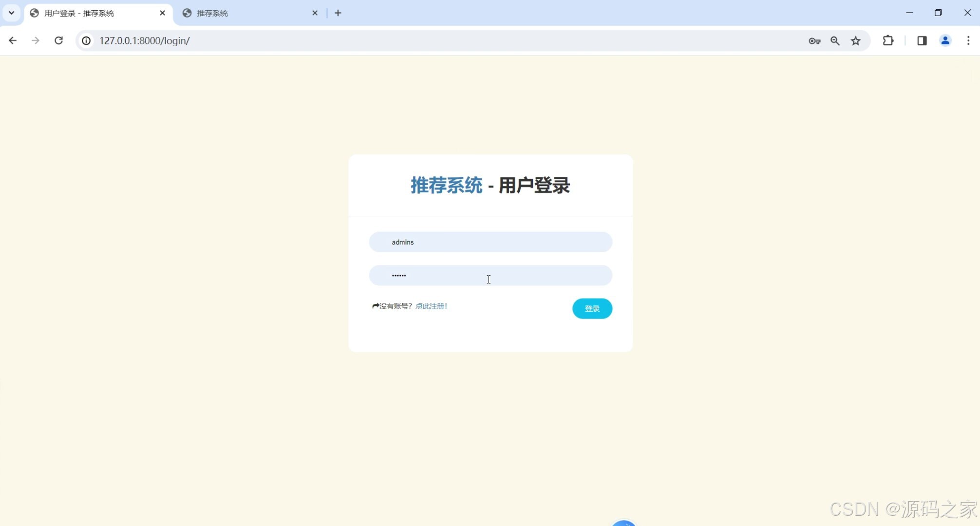Open a new browser tab

coord(338,13)
